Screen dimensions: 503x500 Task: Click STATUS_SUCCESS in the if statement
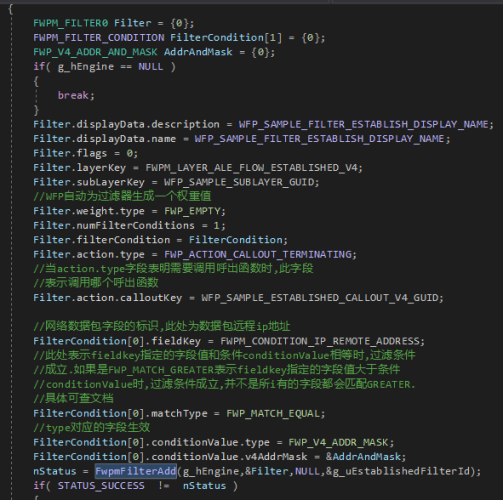[101, 486]
